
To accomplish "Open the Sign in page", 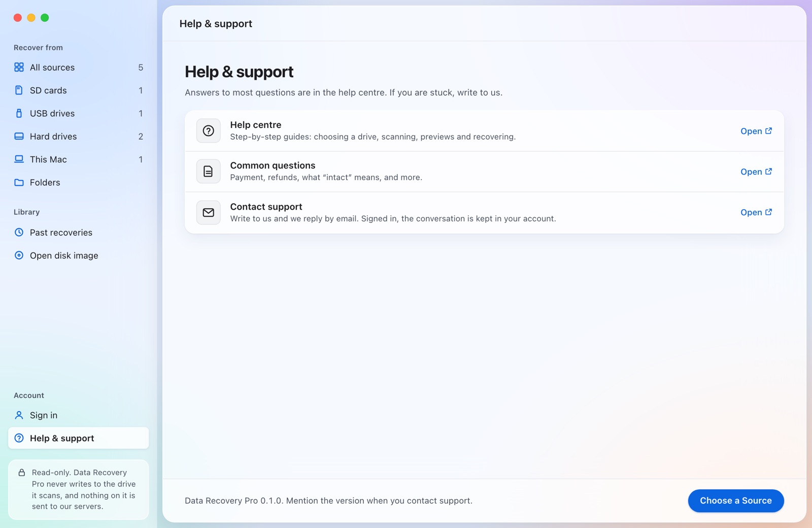I will pos(79,415).
